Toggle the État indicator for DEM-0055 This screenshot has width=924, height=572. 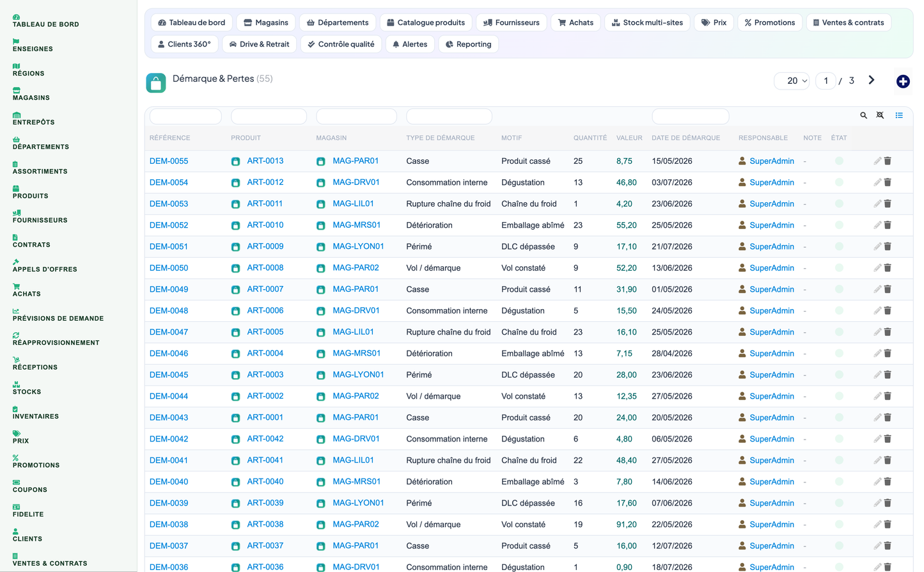click(x=839, y=161)
